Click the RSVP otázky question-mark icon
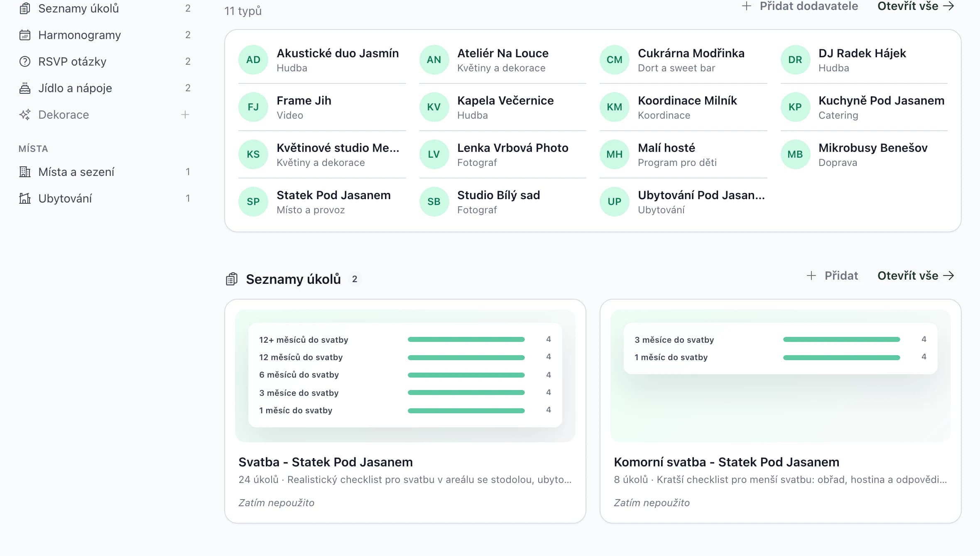This screenshot has height=556, width=980. [25, 61]
